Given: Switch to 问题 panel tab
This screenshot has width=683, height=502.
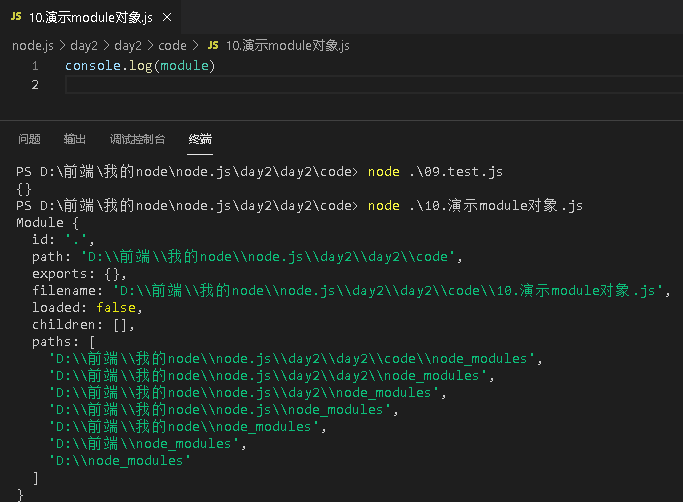Looking at the screenshot, I should 29,139.
